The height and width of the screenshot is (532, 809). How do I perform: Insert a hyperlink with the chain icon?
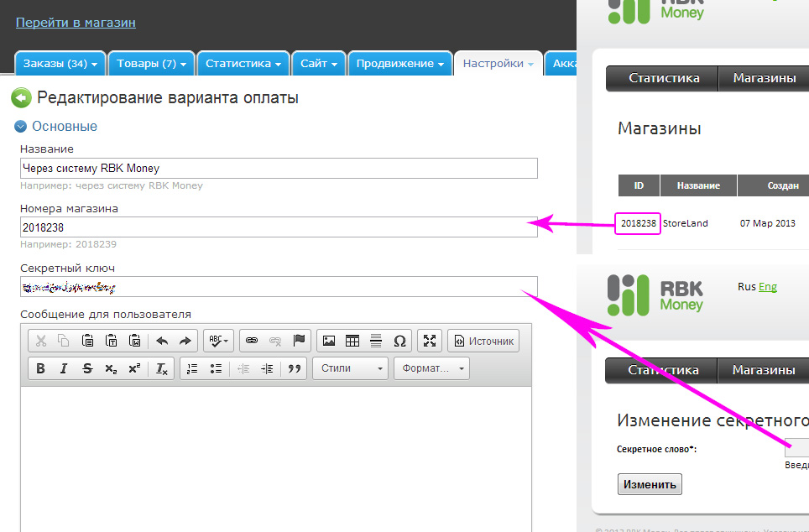click(x=252, y=341)
